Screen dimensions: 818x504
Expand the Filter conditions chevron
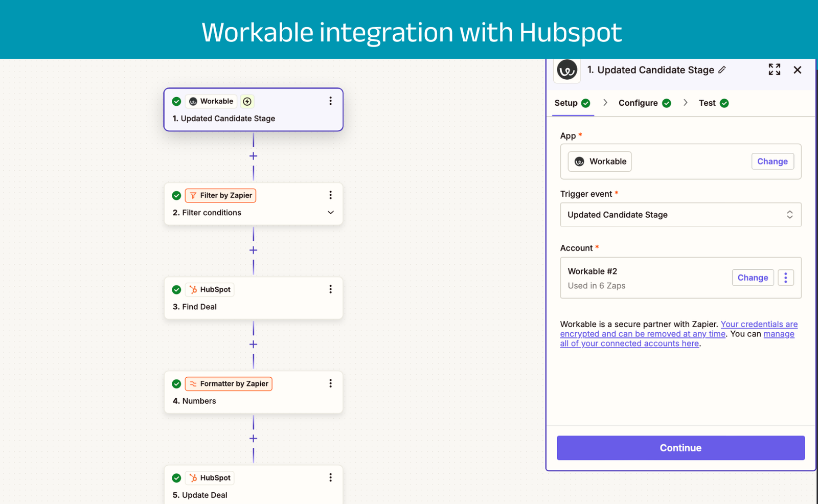point(330,213)
